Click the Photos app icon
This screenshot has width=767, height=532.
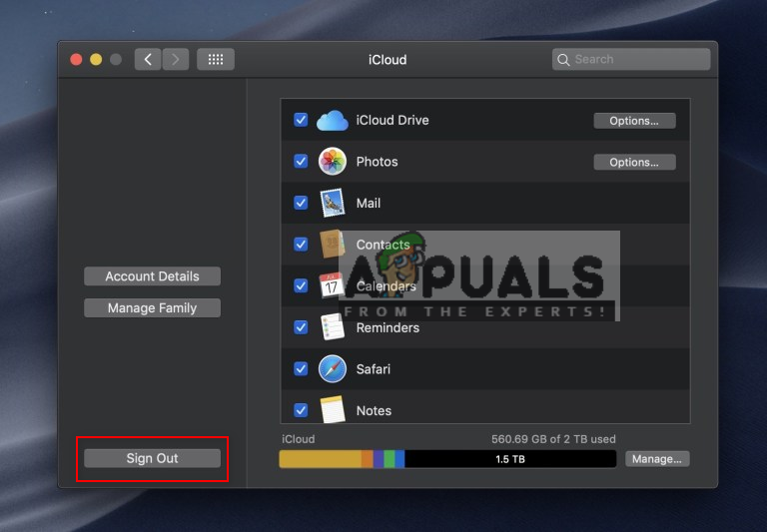pos(333,162)
